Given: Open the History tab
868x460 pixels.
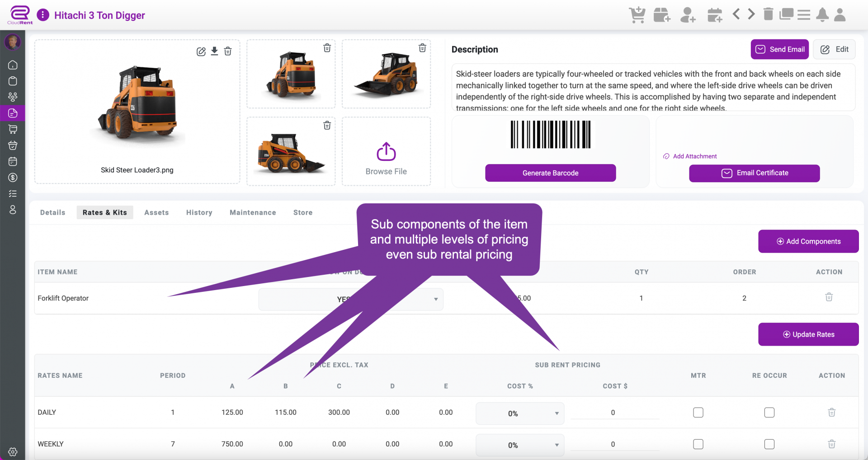Looking at the screenshot, I should [x=199, y=212].
